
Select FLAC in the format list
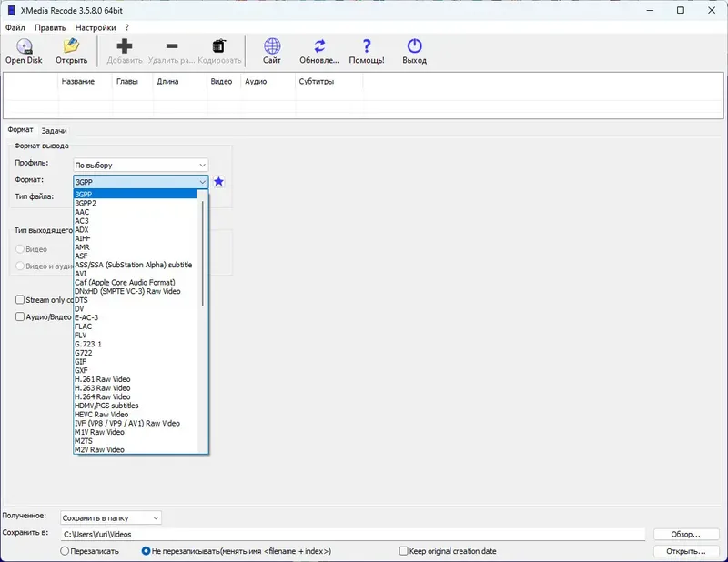click(x=136, y=326)
